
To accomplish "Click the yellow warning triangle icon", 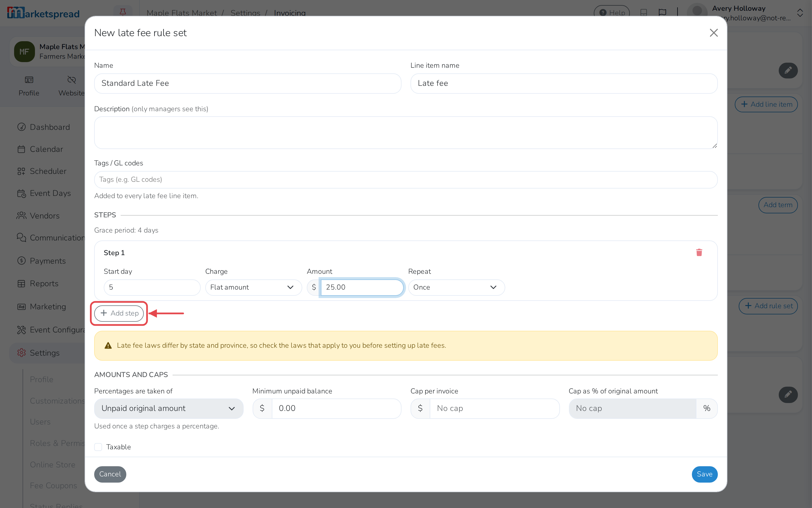I will (108, 346).
